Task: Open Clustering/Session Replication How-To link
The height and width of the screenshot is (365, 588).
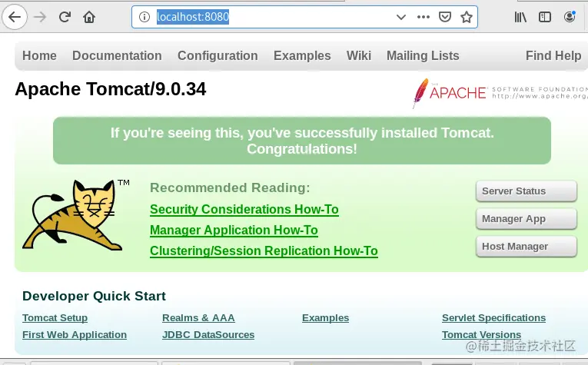Action: pos(264,251)
